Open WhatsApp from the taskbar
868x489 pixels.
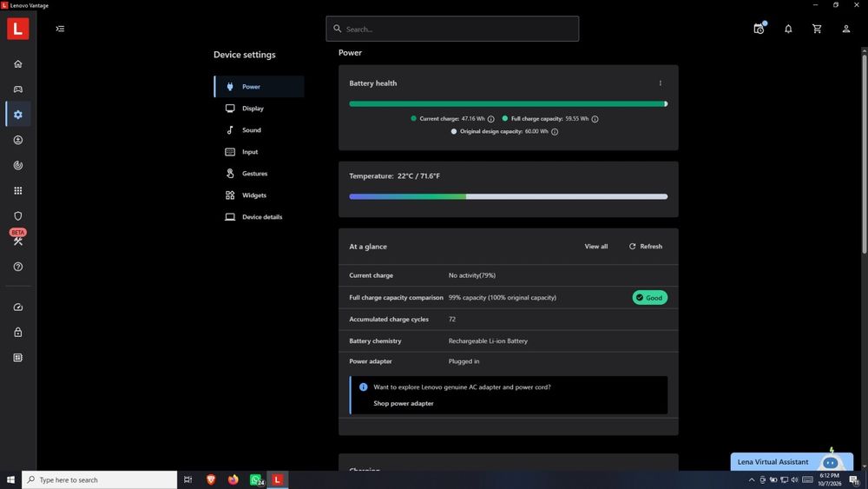(x=256, y=479)
